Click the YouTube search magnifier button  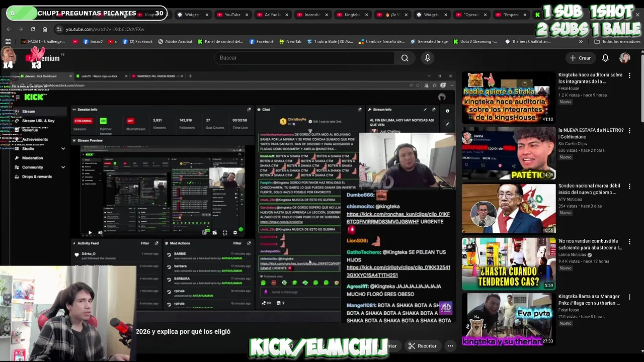coord(405,58)
